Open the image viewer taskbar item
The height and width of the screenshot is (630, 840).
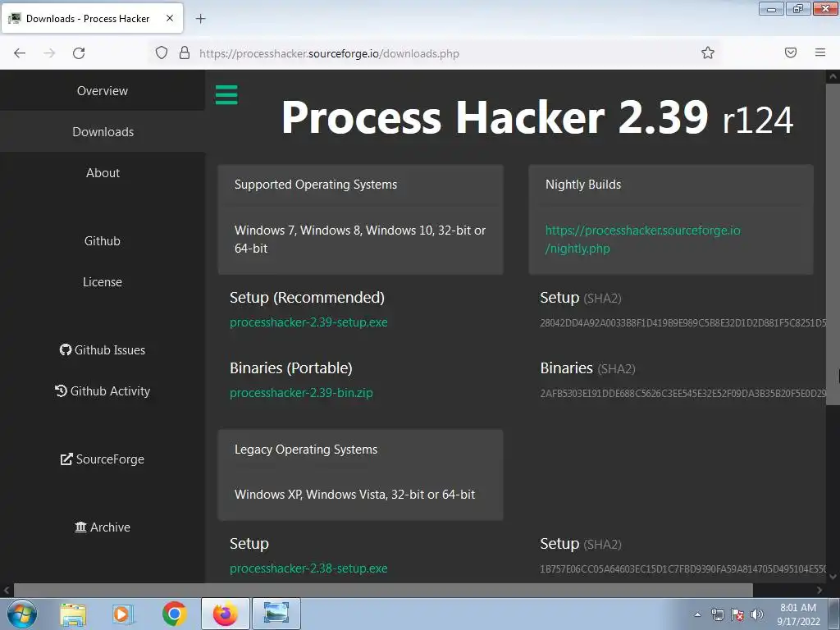[x=276, y=614]
